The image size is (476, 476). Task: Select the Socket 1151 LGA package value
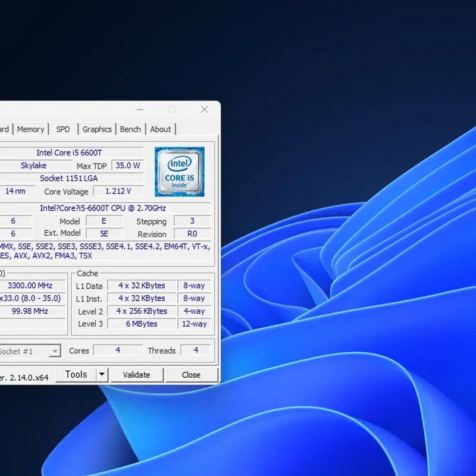click(x=71, y=178)
